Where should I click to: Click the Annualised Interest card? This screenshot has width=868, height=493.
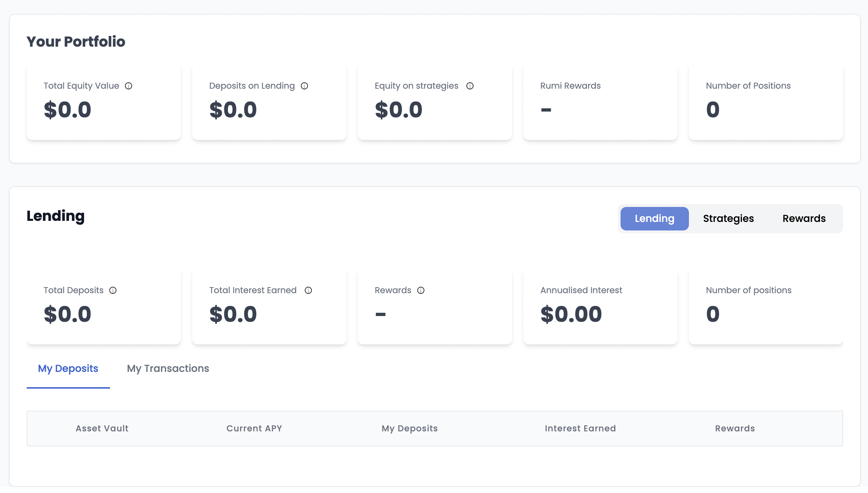coord(600,306)
